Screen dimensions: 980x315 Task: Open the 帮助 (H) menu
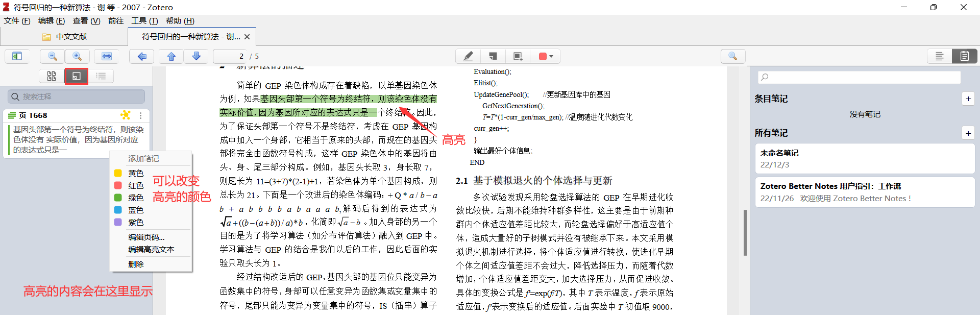180,21
